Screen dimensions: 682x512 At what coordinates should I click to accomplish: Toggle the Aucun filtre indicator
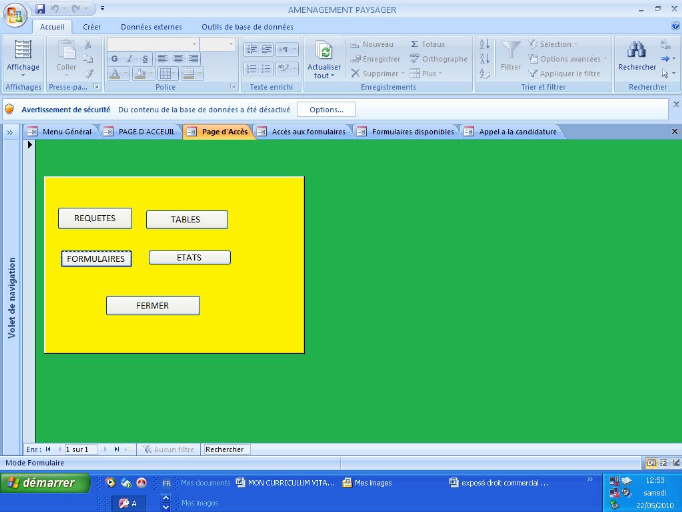[167, 450]
